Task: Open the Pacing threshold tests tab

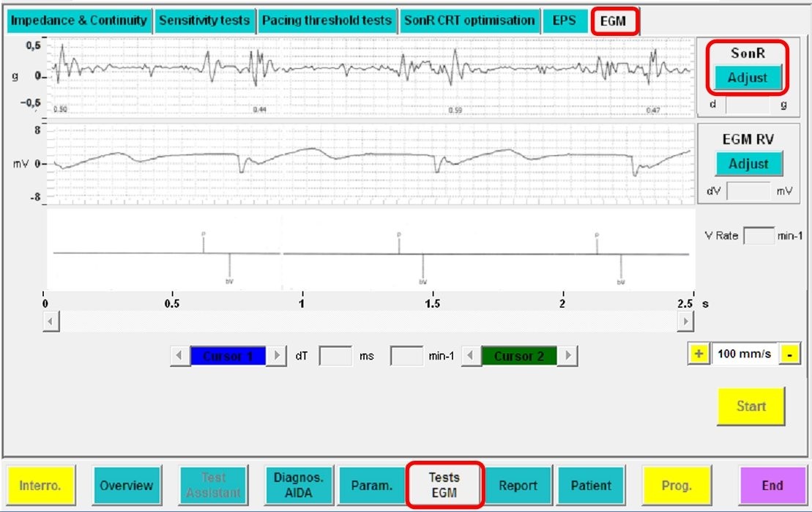Action: (327, 21)
